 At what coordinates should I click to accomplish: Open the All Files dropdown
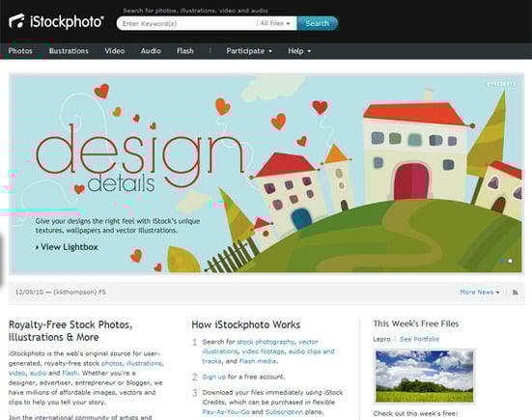tap(275, 23)
